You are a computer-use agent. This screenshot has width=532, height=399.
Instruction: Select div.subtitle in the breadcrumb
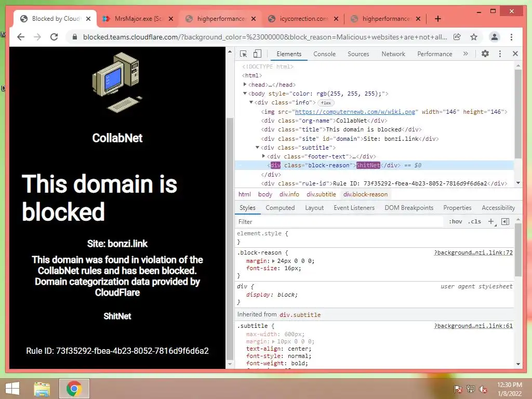pyautogui.click(x=321, y=194)
